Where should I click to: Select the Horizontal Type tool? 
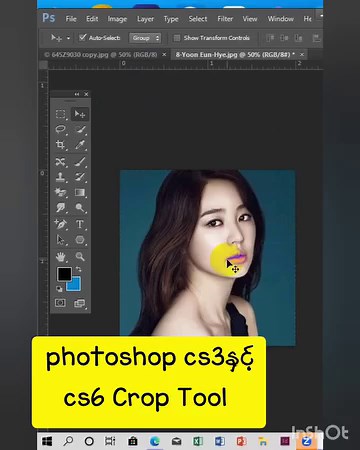point(80,224)
